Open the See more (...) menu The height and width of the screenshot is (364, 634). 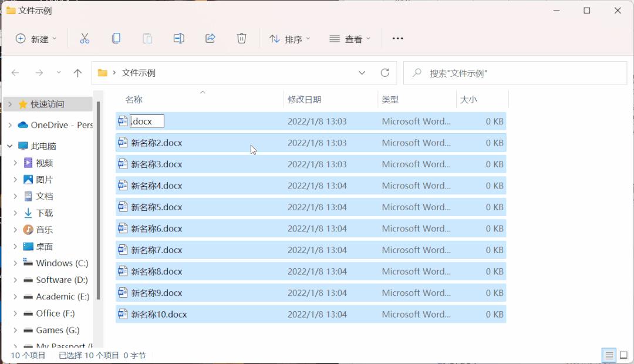[397, 38]
